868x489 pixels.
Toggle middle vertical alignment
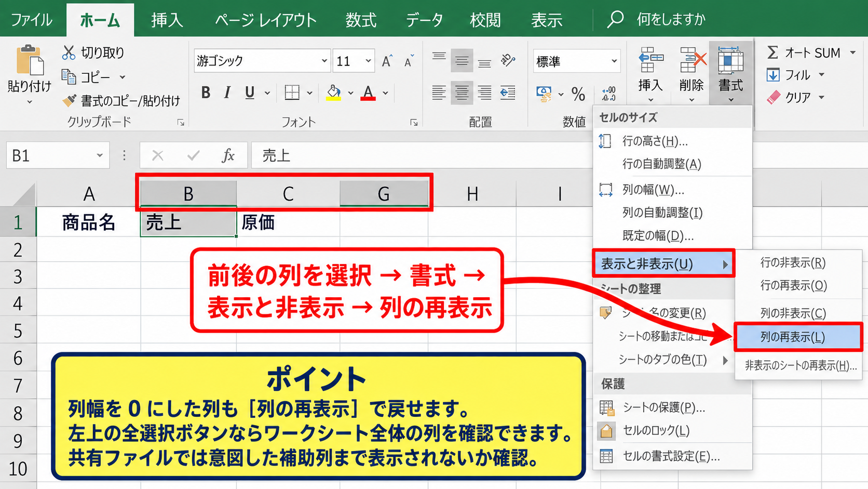point(462,61)
